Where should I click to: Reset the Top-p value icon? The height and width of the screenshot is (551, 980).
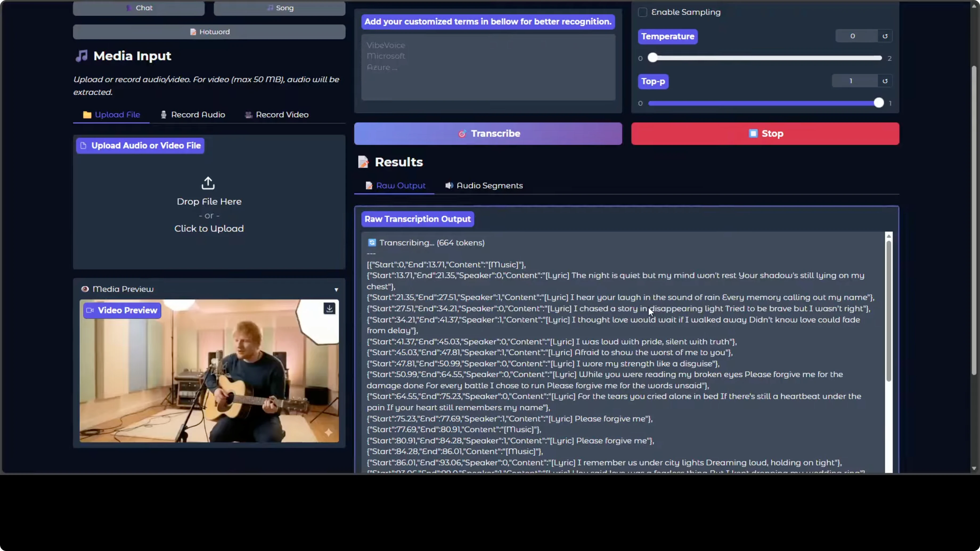click(x=885, y=81)
